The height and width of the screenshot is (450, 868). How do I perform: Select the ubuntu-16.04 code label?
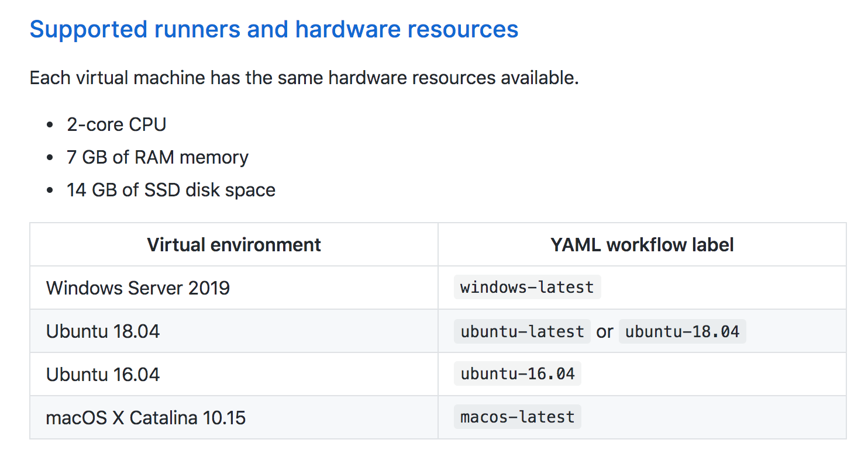(x=518, y=374)
